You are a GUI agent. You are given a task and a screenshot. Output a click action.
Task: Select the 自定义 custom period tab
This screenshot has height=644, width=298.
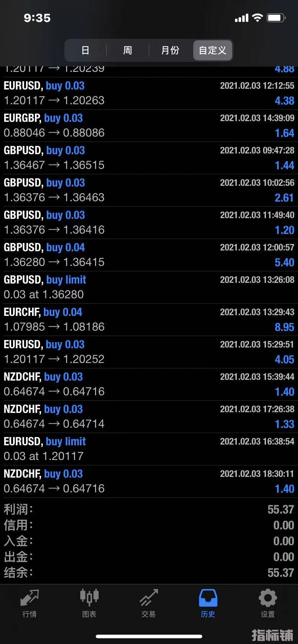click(x=212, y=50)
